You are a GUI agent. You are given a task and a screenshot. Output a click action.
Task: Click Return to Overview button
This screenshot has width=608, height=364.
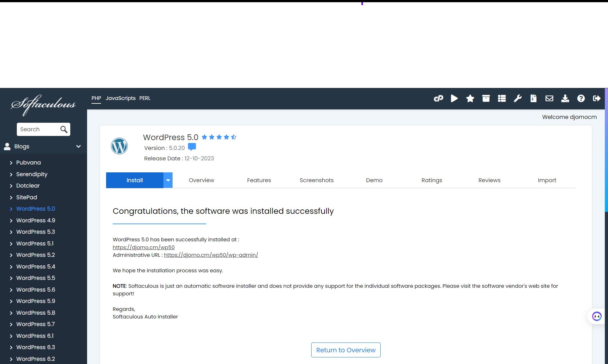point(346,350)
